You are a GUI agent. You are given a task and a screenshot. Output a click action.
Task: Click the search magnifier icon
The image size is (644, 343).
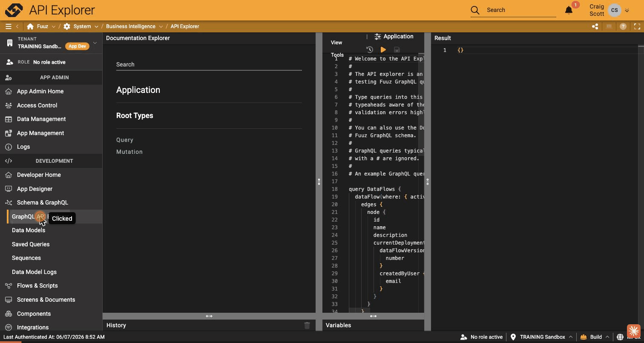pos(475,10)
